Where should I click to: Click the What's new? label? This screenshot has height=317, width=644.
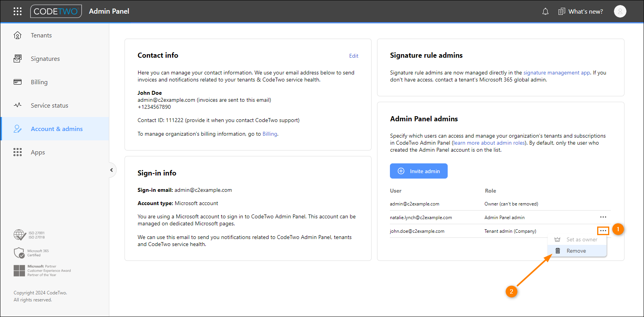(585, 11)
